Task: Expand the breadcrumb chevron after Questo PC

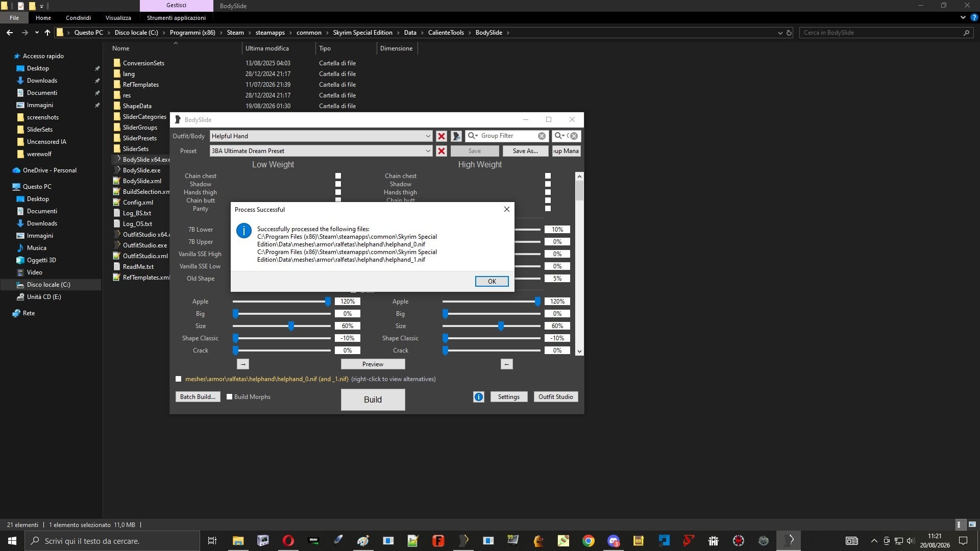Action: [108, 33]
